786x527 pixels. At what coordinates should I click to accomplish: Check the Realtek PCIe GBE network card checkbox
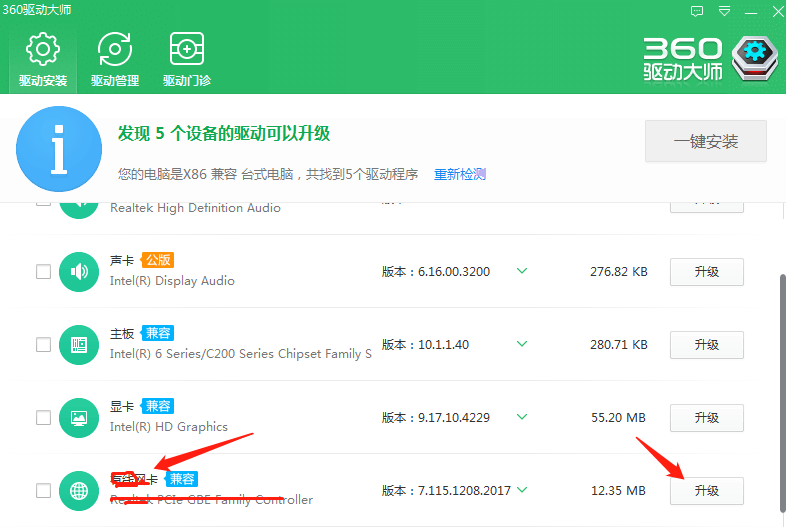[x=44, y=491]
